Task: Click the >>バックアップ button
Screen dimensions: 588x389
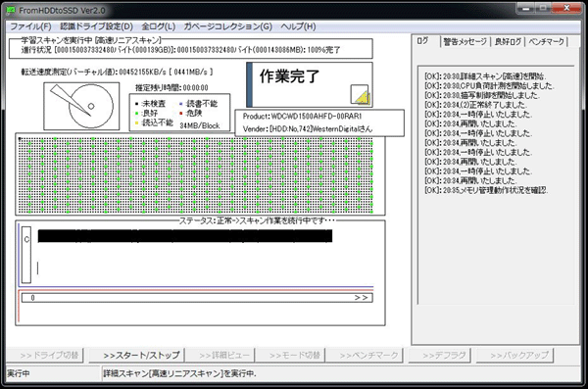Action: (x=514, y=356)
